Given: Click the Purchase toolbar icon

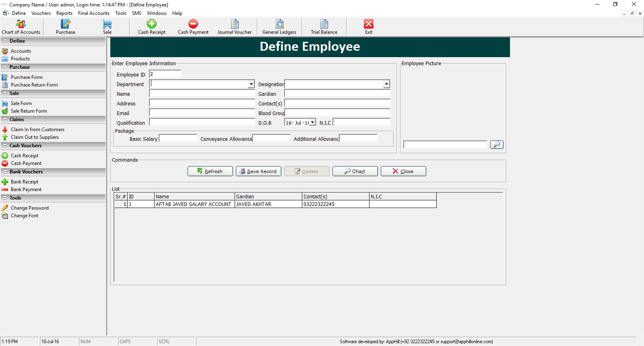Looking at the screenshot, I should click(66, 27).
